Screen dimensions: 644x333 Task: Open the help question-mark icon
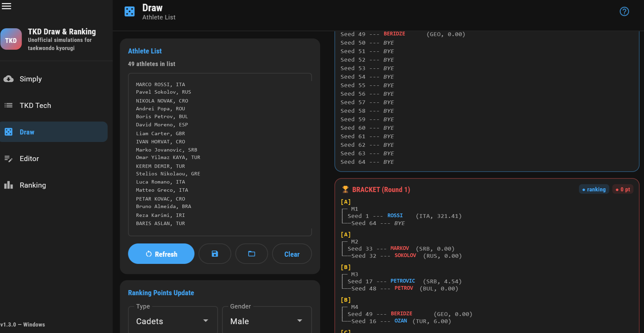[x=624, y=12]
